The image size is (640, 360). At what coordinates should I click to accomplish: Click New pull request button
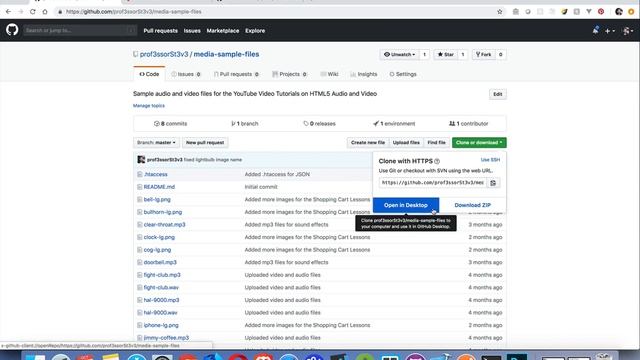pos(205,142)
